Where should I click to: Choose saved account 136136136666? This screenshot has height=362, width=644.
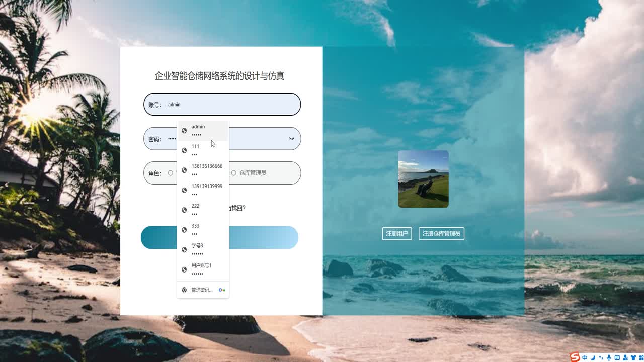203,170
